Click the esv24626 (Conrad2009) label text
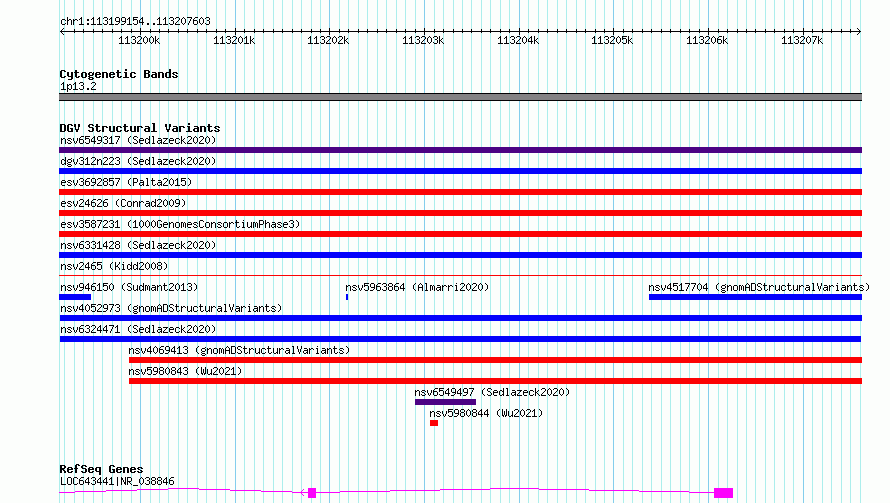 pos(123,203)
